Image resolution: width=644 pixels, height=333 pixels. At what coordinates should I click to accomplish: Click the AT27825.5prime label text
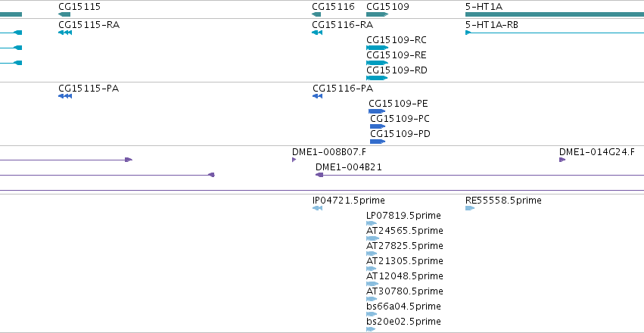point(405,246)
